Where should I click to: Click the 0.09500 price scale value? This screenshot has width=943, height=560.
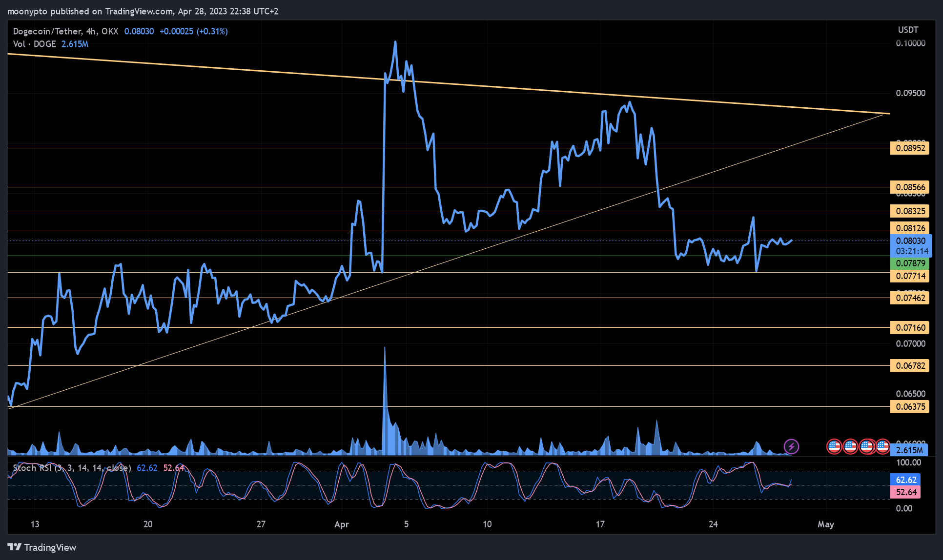tap(910, 93)
